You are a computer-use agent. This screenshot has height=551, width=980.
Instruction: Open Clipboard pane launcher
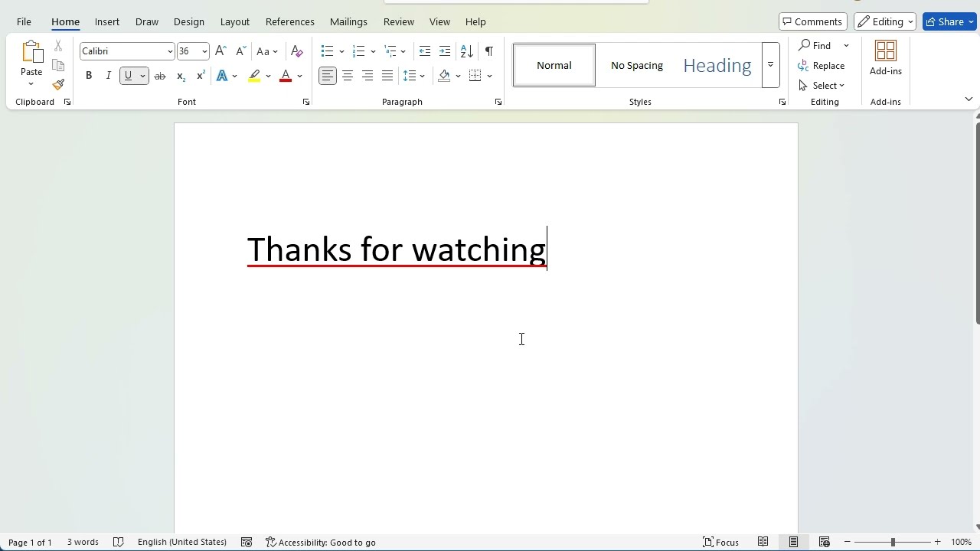pos(67,102)
